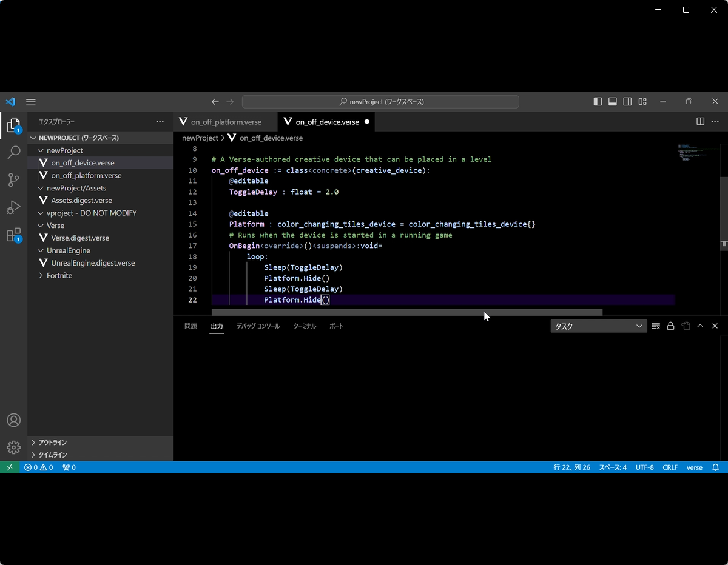Expand the アウトライン section
Viewport: 728px width, 565px height.
[52, 443]
